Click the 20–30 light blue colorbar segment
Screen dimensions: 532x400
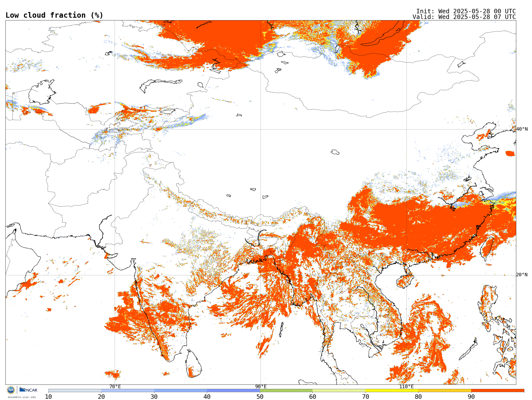(128, 391)
